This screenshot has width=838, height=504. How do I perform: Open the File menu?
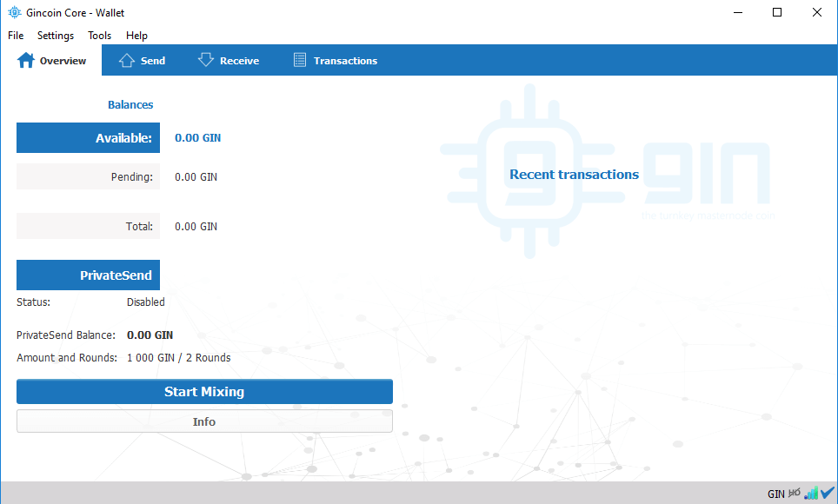point(15,36)
